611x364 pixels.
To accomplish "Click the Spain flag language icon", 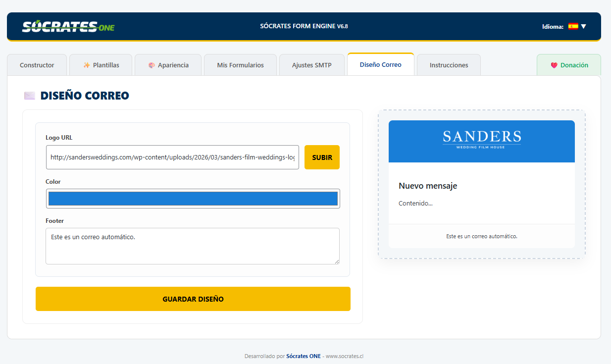I will (x=573, y=26).
